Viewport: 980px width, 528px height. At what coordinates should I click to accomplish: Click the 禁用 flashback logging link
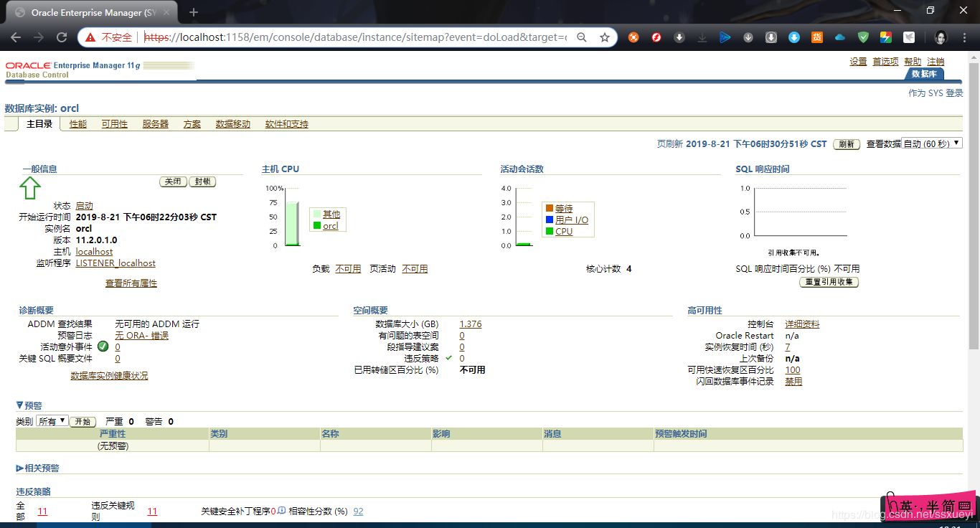793,382
